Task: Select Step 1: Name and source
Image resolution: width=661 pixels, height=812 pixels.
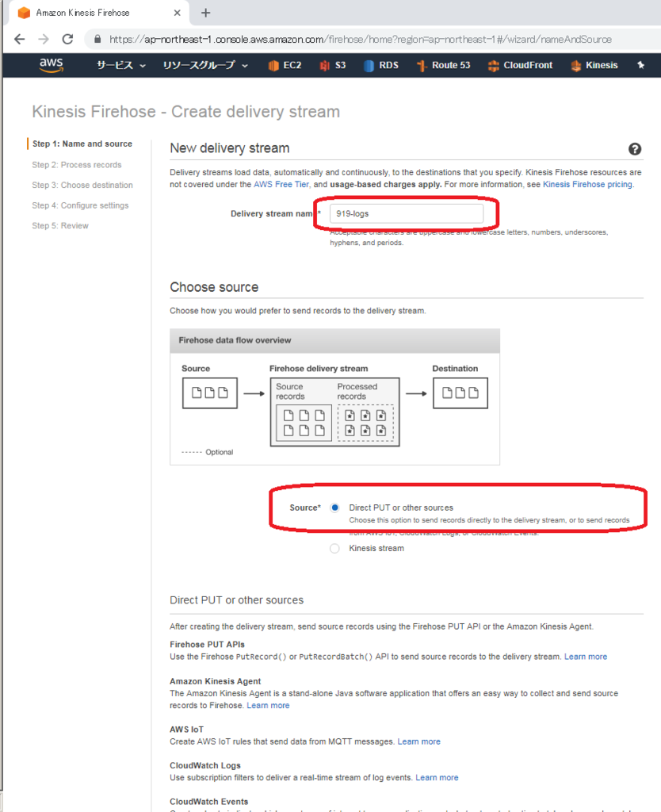Action: (82, 144)
